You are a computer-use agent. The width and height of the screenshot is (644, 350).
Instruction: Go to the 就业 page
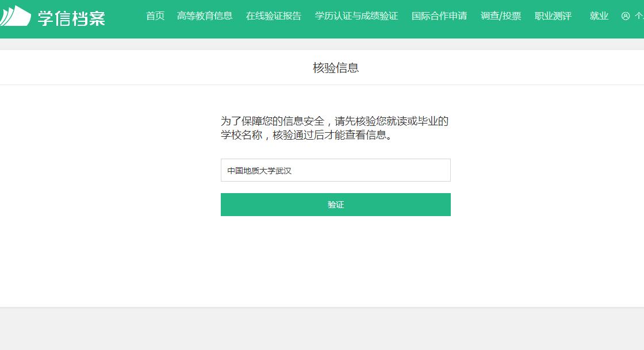point(599,16)
